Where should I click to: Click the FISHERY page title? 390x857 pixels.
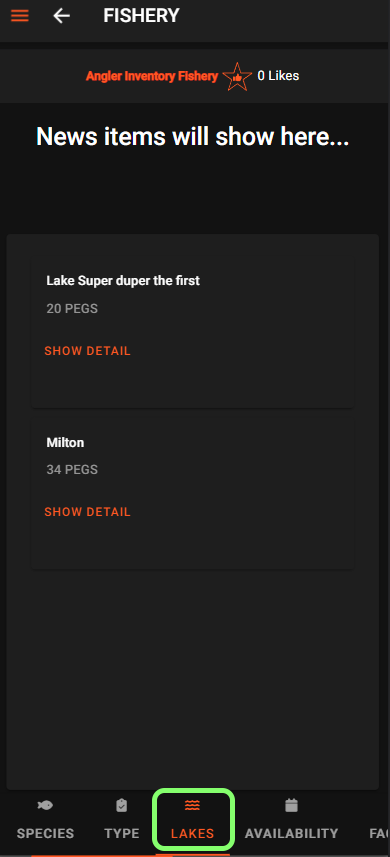point(141,15)
